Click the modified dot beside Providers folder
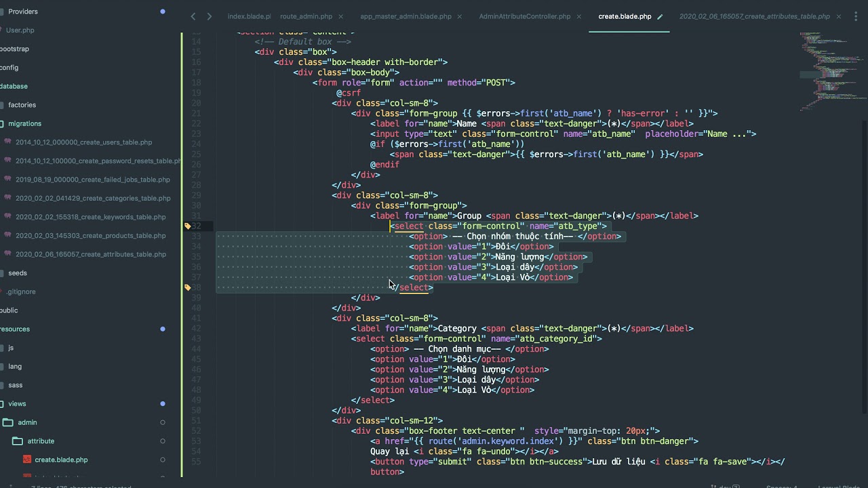The image size is (868, 488). coord(163,12)
